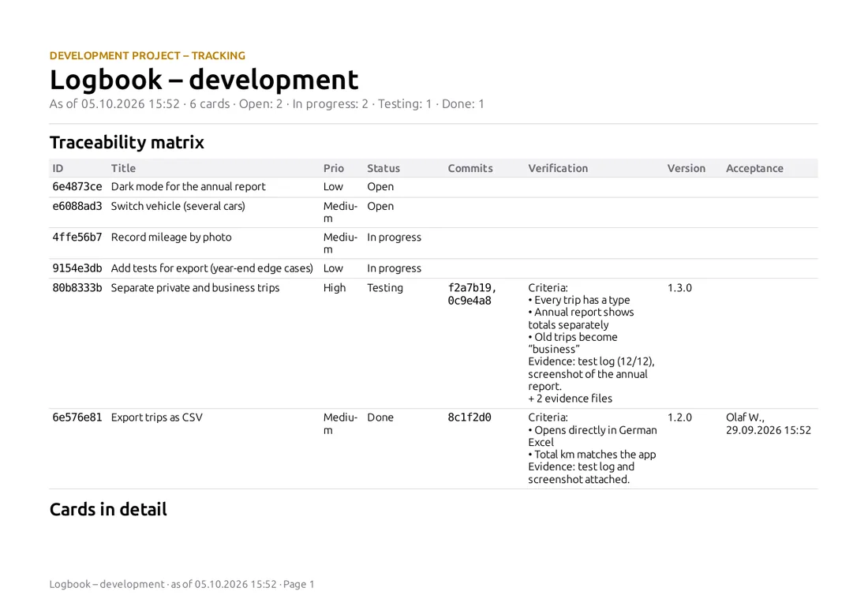Click 'Every trip has a type' criterion

click(x=579, y=300)
